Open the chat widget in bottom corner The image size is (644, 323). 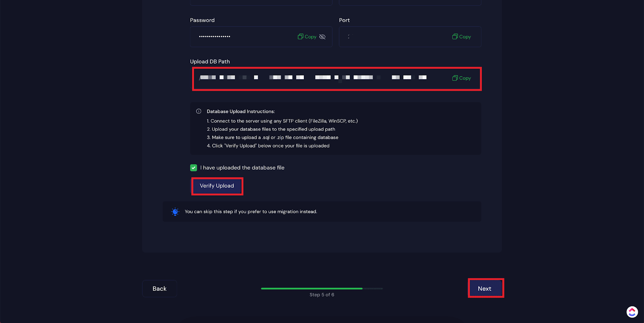tap(632, 312)
